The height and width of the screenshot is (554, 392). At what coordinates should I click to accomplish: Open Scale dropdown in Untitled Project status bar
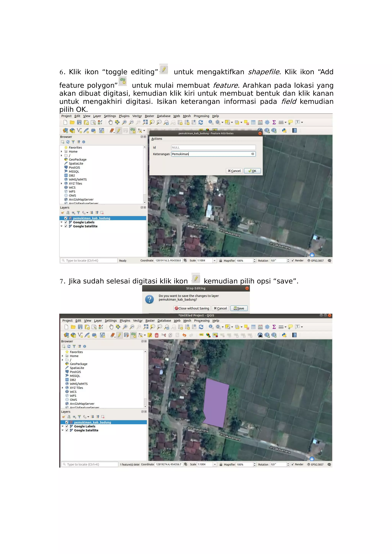point(215,464)
